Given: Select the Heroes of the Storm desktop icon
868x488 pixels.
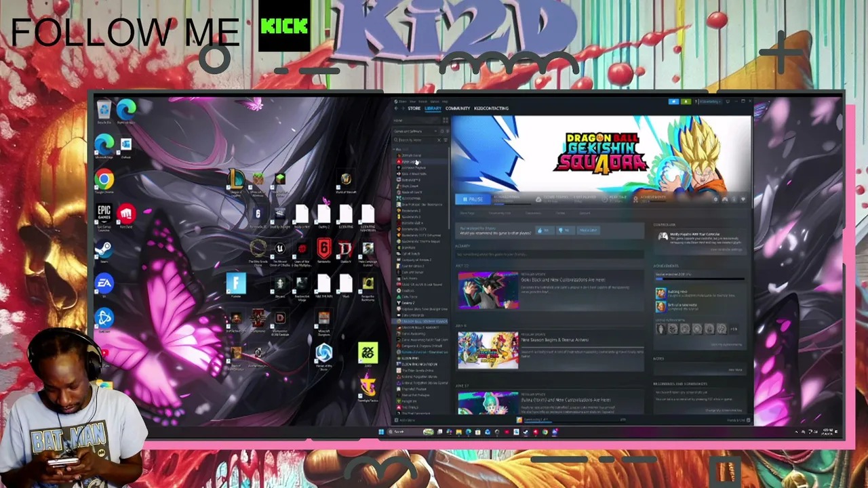Looking at the screenshot, I should point(323,355).
